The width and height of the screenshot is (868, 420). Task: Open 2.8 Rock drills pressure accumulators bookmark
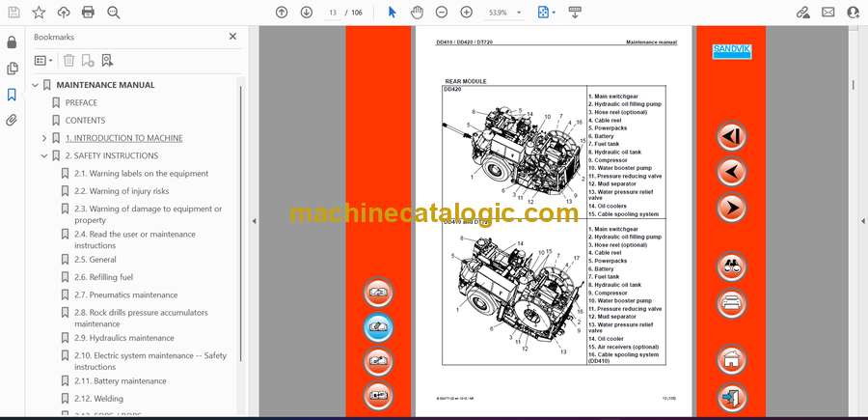[x=141, y=318]
